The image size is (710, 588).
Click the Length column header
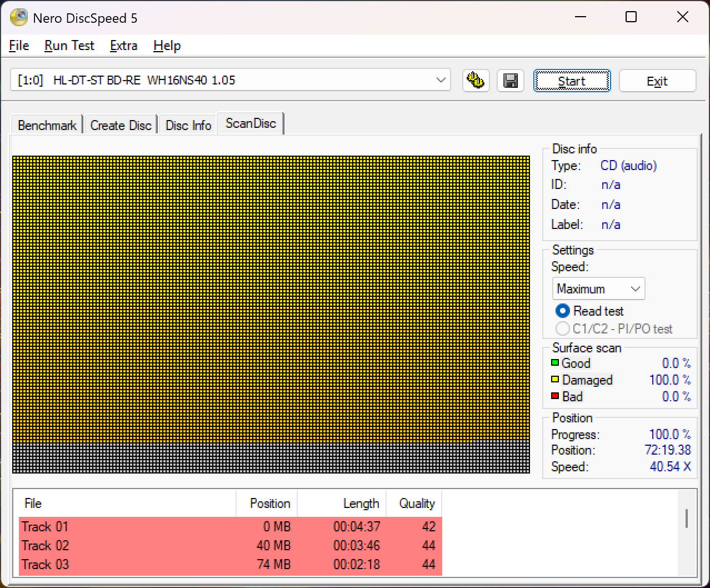342,504
